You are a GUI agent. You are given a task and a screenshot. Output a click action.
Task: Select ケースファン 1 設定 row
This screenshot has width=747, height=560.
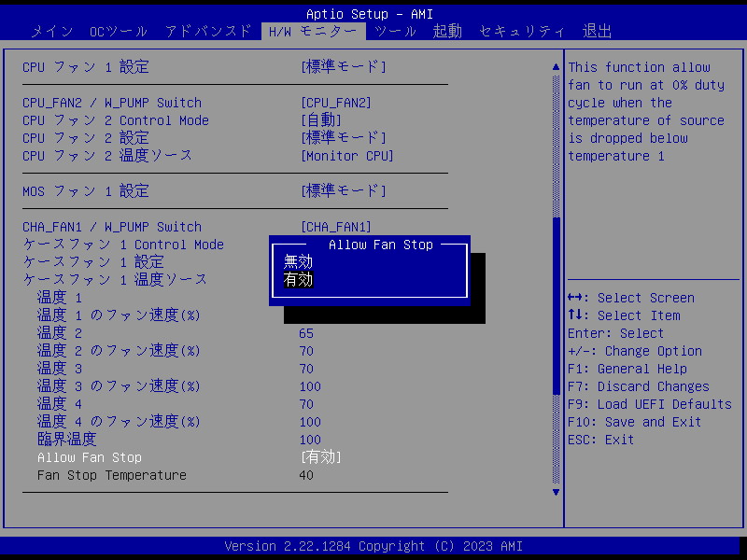click(93, 262)
